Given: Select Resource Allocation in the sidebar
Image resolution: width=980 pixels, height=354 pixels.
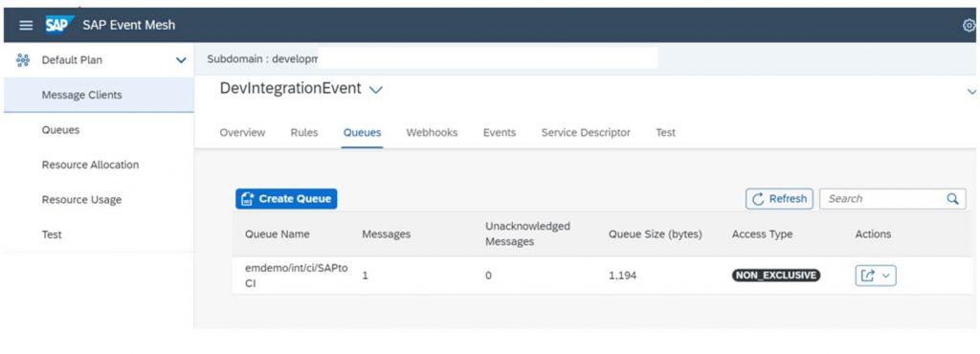Looking at the screenshot, I should tap(90, 165).
